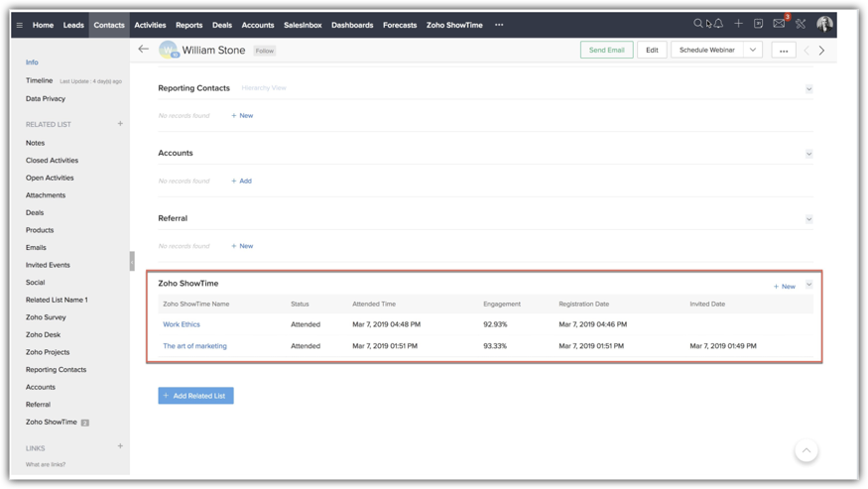
Task: Click the Edit button
Action: pyautogui.click(x=652, y=50)
